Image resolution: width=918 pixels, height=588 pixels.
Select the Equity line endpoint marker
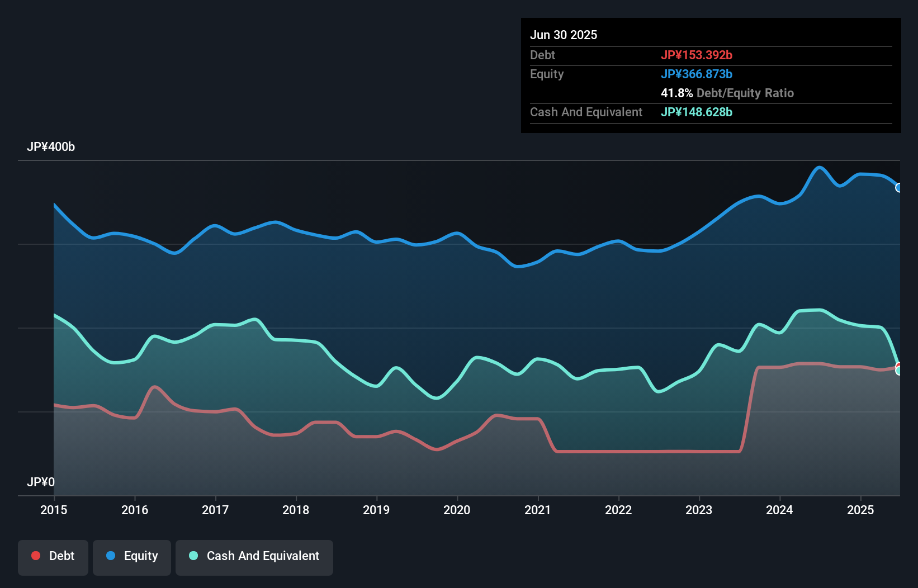[x=899, y=188]
